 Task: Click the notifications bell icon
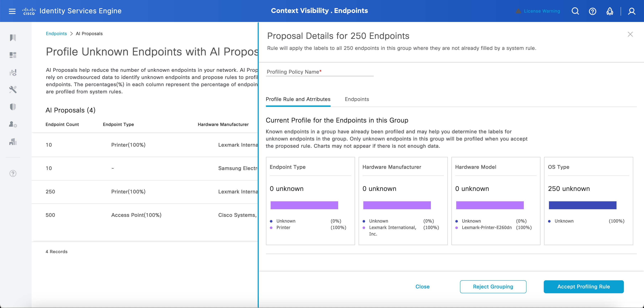pyautogui.click(x=609, y=11)
